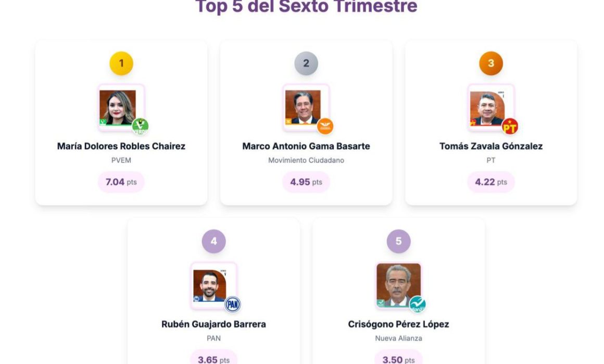Click the 4.22 pts score pill

tap(491, 182)
